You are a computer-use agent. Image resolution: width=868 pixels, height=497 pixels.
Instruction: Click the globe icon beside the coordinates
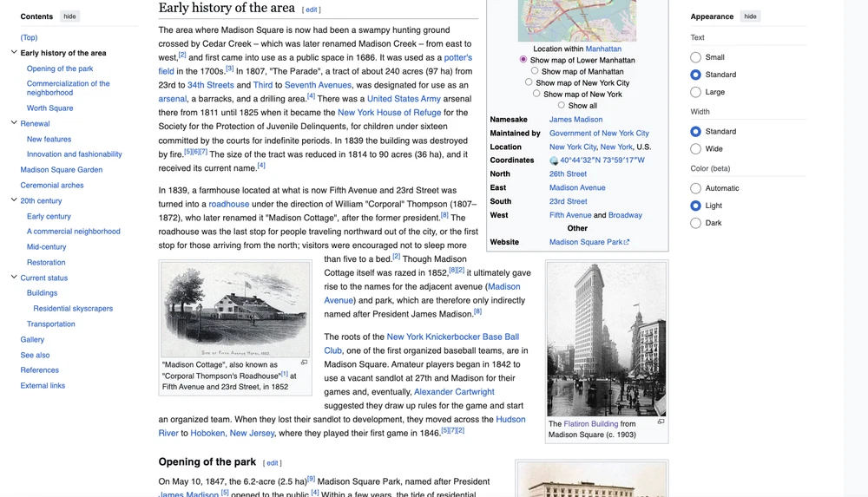[x=554, y=160]
